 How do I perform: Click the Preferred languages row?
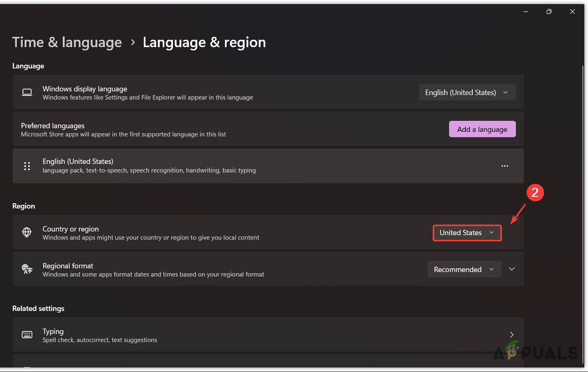(205, 129)
